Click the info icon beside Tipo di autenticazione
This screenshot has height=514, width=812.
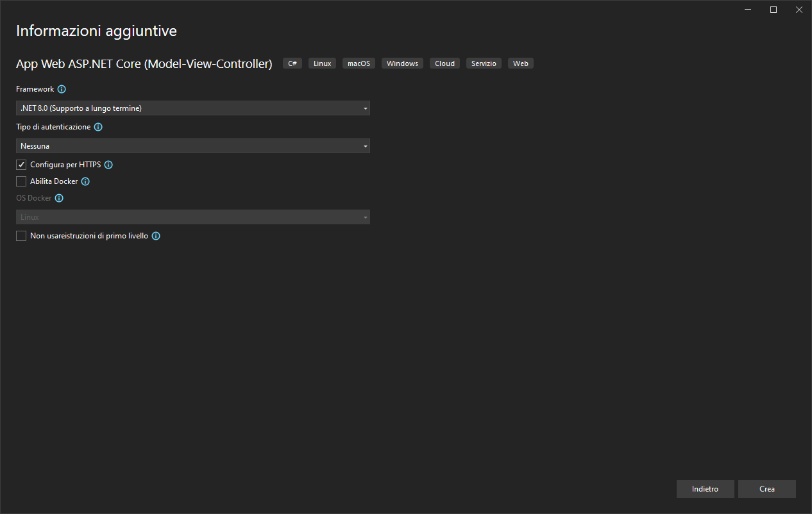point(98,128)
